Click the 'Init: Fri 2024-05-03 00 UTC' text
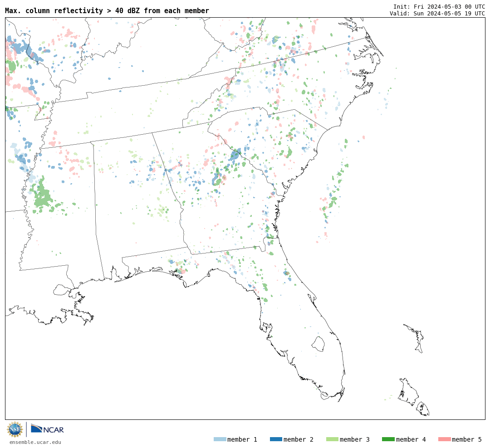The image size is (490, 448). 439,6
